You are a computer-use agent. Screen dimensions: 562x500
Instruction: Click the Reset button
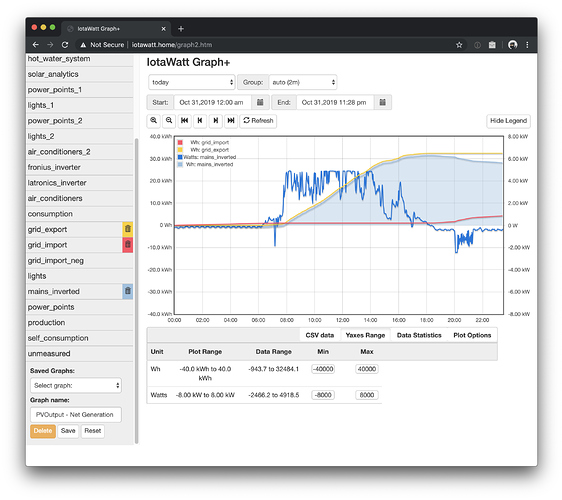[x=92, y=431]
